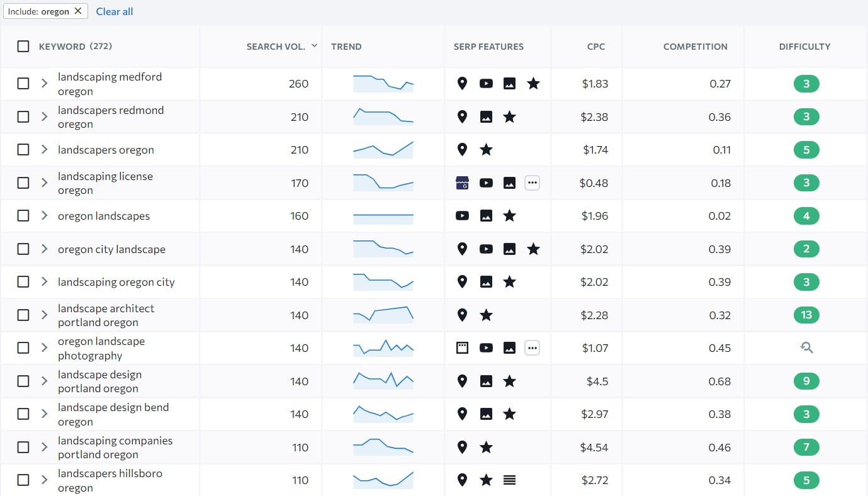868x496 pixels.
Task: Expand the oregon landscape photography row
Action: [x=44, y=348]
